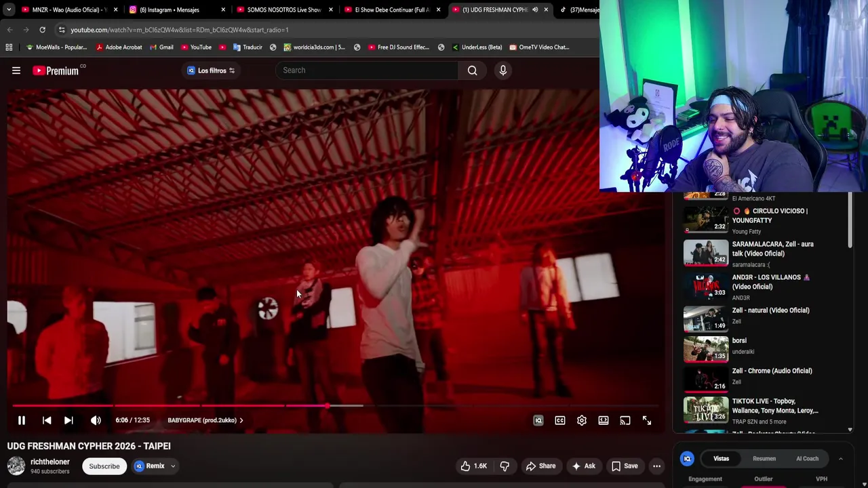
Task: Open the vidIQ icon in player controls
Action: [x=538, y=420]
